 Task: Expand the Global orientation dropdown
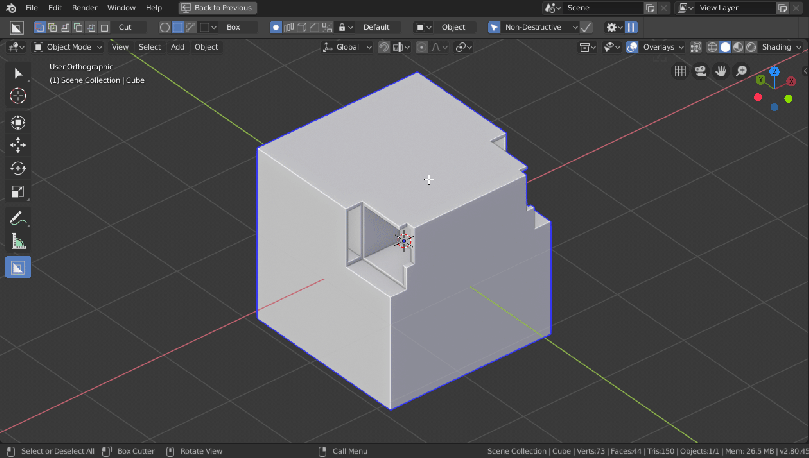click(x=348, y=47)
